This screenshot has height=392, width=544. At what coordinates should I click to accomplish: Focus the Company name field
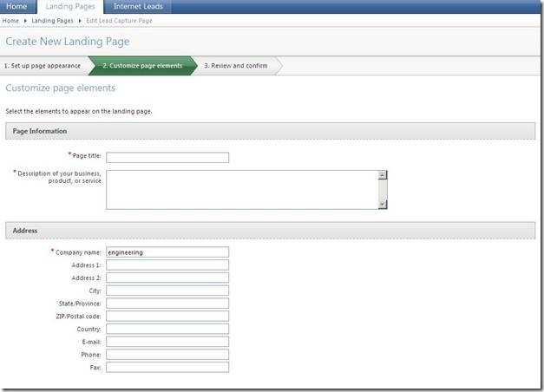coord(167,252)
